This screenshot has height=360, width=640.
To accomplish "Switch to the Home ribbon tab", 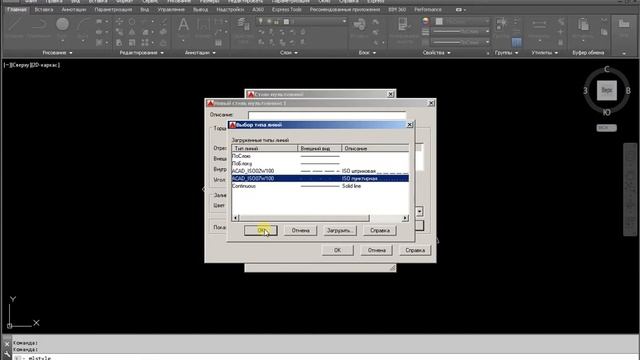I will point(17,9).
